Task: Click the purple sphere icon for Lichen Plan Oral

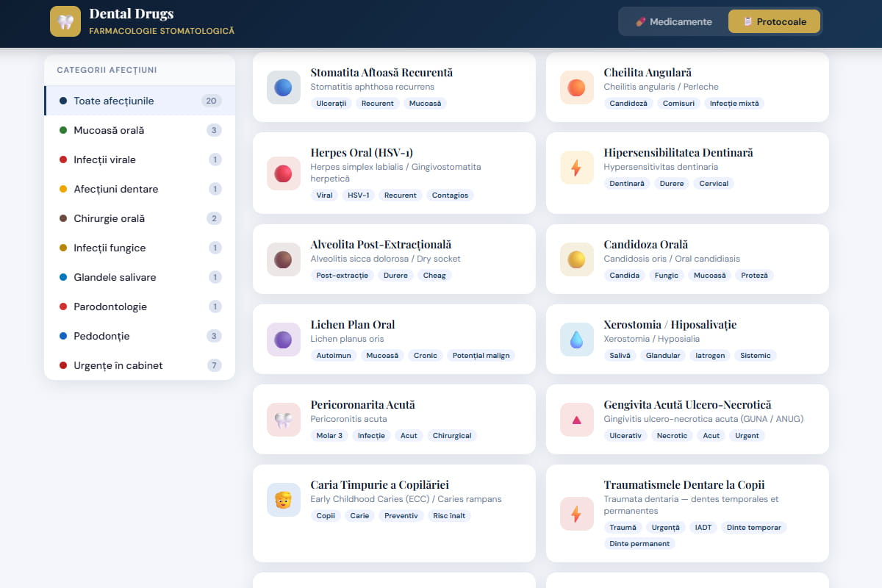Action: point(283,340)
